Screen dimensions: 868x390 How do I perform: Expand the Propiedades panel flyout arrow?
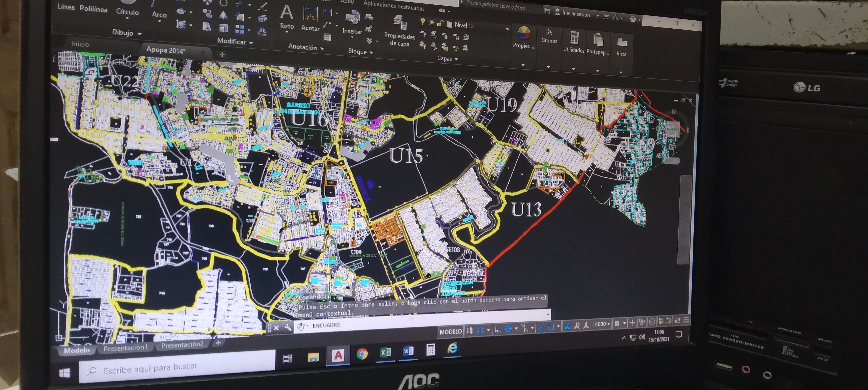[x=523, y=65]
